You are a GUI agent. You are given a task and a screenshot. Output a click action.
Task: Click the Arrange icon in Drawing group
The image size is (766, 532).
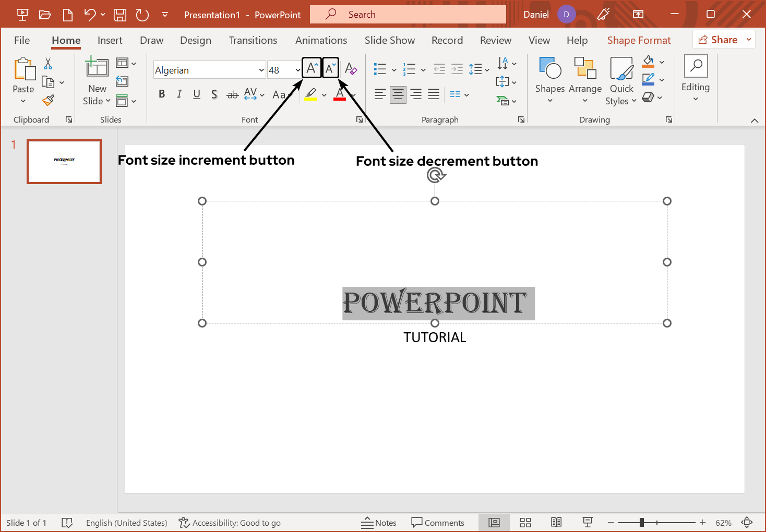[585, 79]
